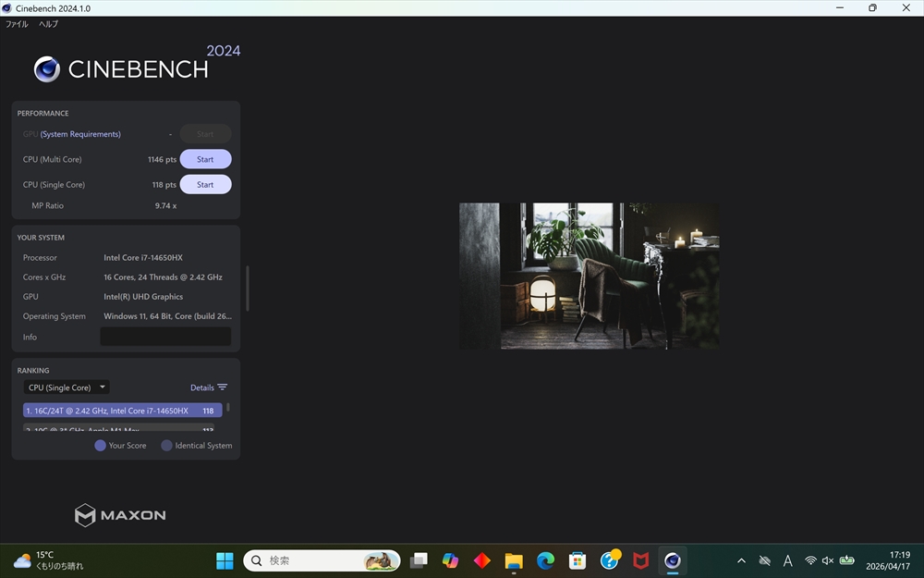Screen dimensions: 924x578
Task: Launch Microsoft Edge from taskbar
Action: [546, 560]
